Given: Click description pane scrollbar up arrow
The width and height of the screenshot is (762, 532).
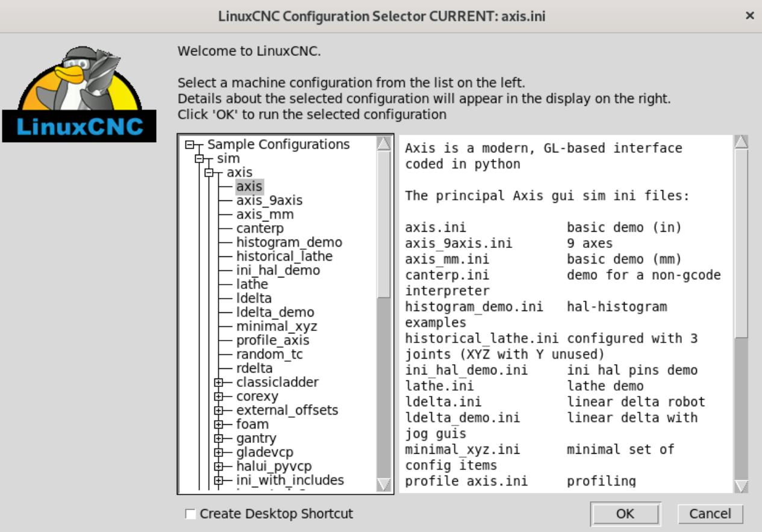Looking at the screenshot, I should tap(742, 143).
